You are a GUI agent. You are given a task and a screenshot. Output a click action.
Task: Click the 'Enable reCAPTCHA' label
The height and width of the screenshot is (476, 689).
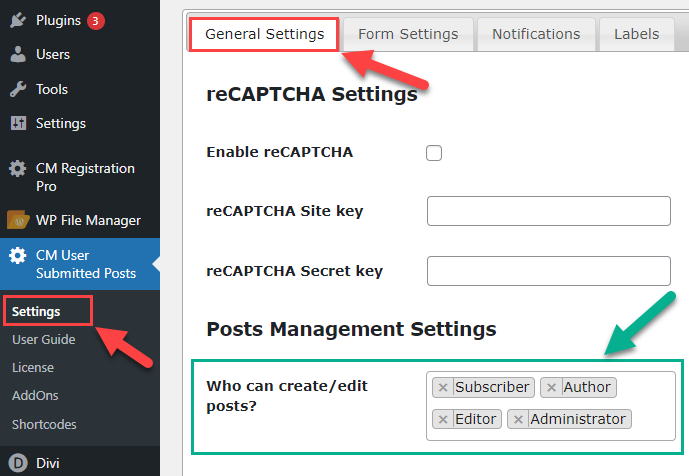280,152
